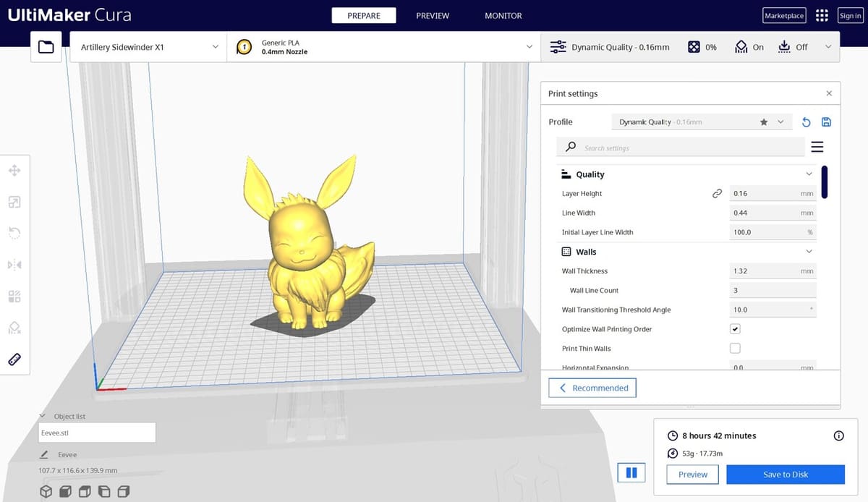Edit the Wall Line Count field
Viewport: 868px width, 502px height.
coord(773,290)
